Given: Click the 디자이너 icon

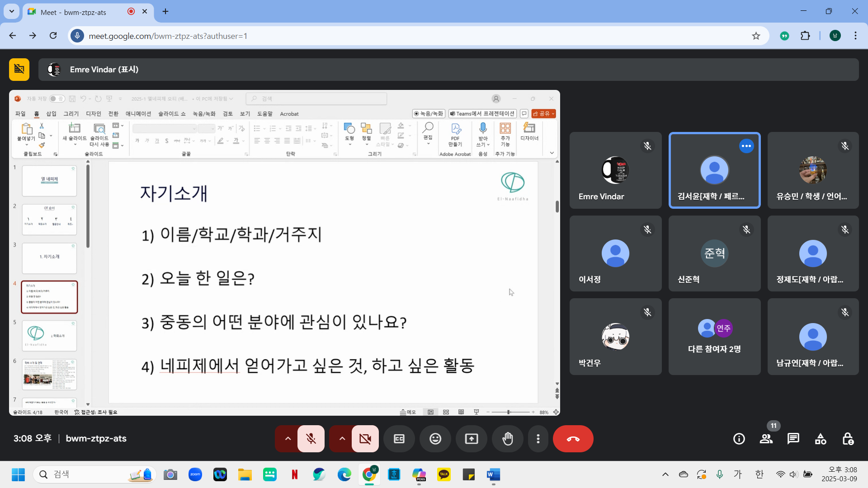Looking at the screenshot, I should [x=529, y=132].
